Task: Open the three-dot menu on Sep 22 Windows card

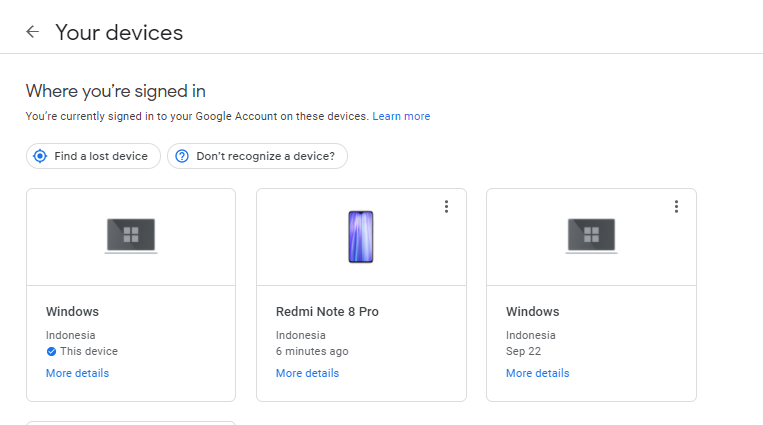Action: point(676,207)
